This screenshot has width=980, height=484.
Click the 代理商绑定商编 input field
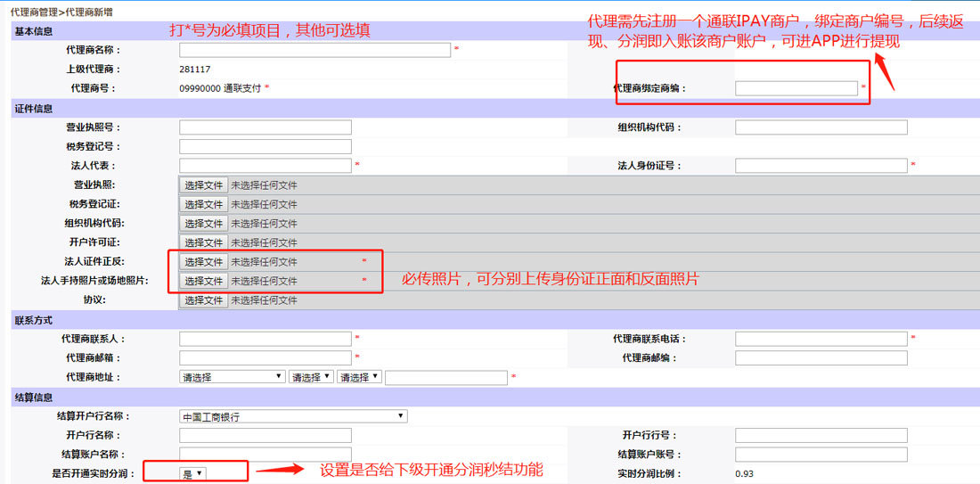click(796, 88)
